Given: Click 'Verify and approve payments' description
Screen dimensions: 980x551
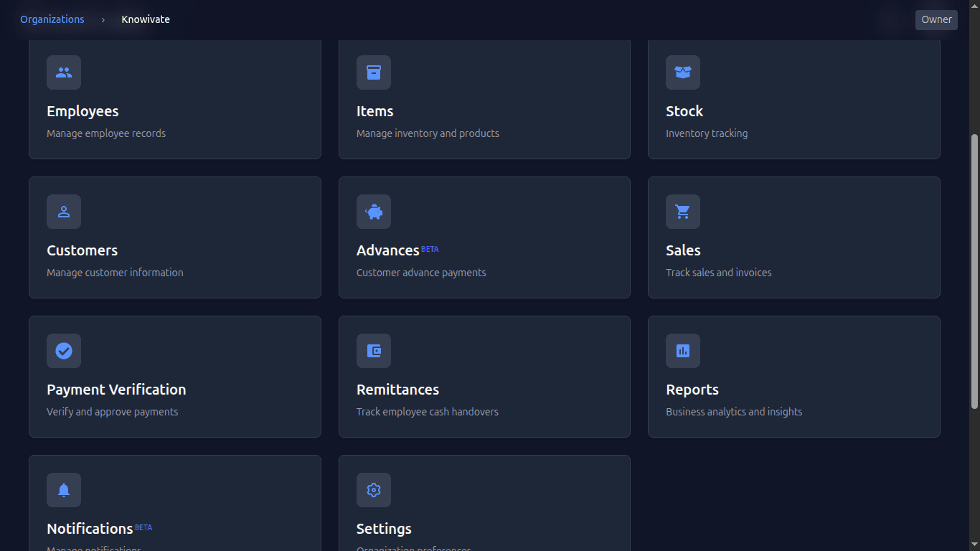Looking at the screenshot, I should pos(113,412).
